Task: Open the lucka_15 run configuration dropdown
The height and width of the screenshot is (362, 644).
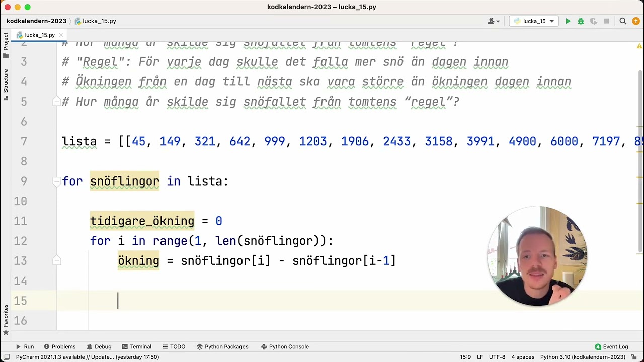Action: (x=534, y=21)
